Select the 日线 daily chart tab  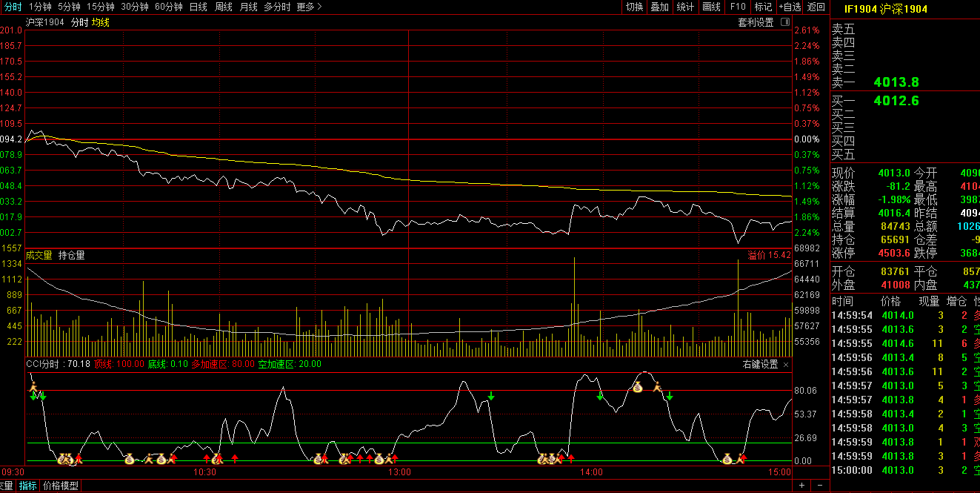[x=198, y=7]
